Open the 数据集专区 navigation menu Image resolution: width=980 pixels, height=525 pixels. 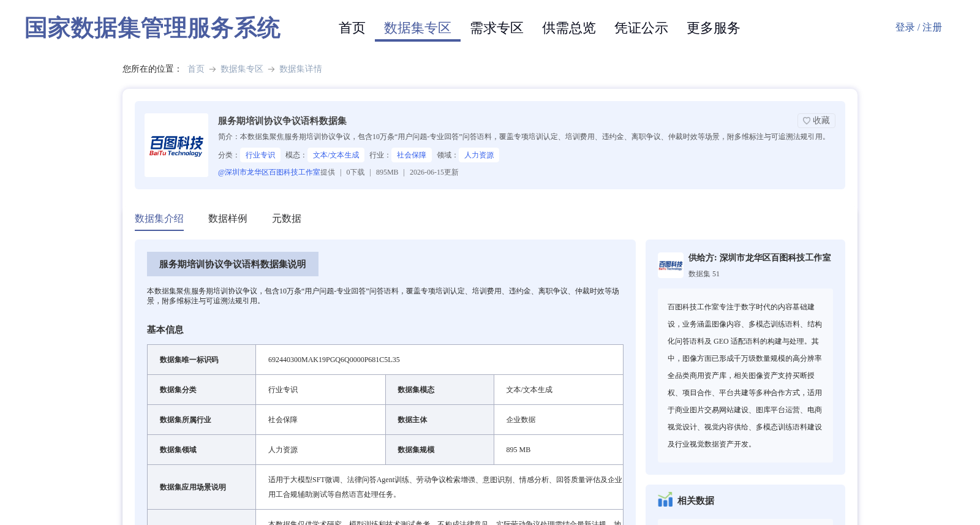pos(418,28)
